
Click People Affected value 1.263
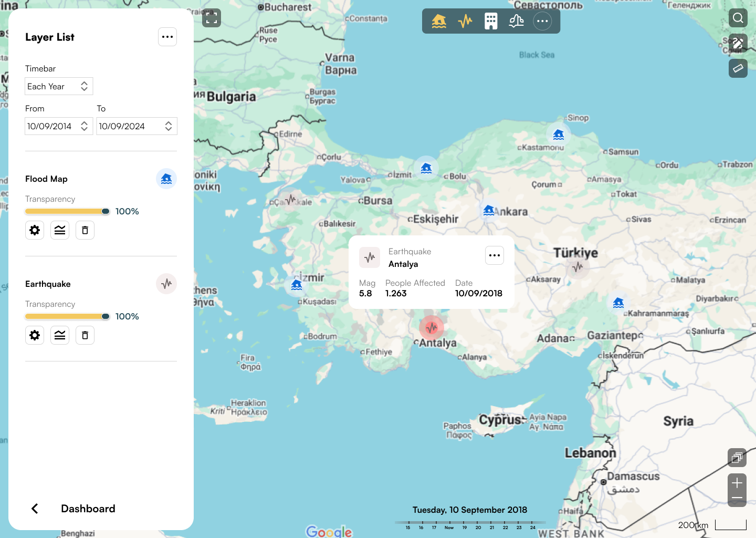[396, 293]
